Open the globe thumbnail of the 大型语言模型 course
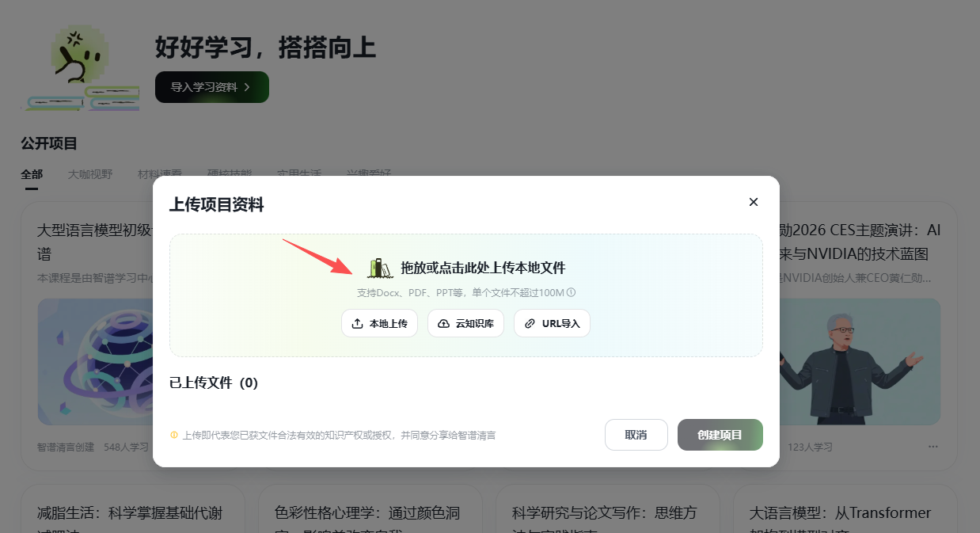This screenshot has width=980, height=533. click(95, 361)
